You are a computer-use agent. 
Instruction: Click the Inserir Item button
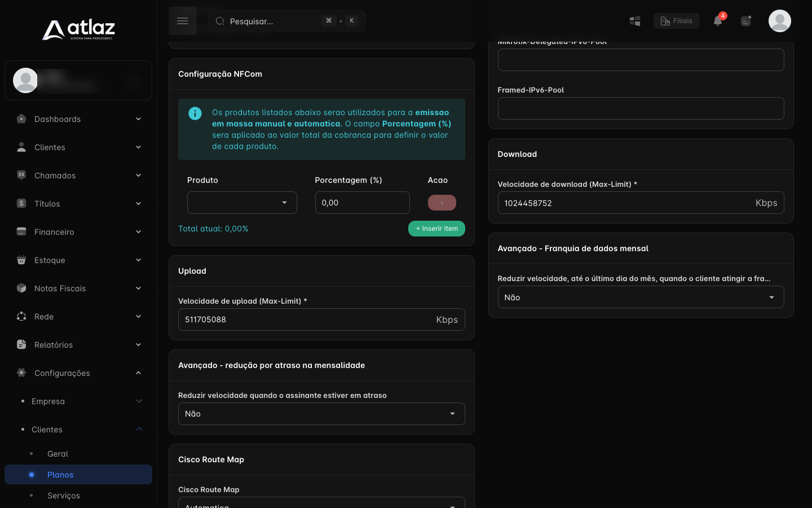(436, 229)
